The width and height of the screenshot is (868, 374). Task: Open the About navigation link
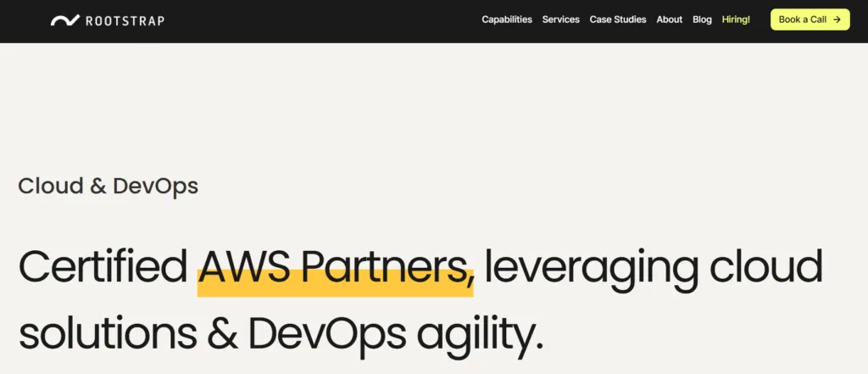670,20
